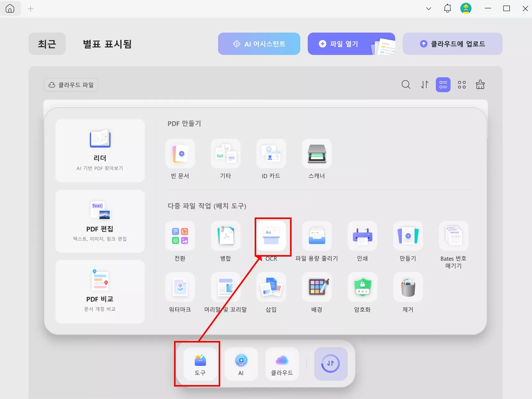Screen dimensions: 532x399
Task: Open the 도구 section in the bottom dock
Action: (x=200, y=364)
